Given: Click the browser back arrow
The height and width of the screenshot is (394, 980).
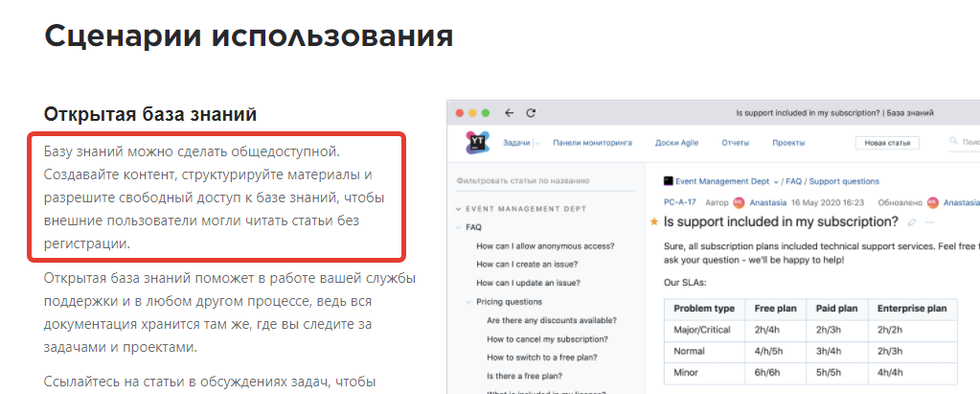Looking at the screenshot, I should (509, 112).
